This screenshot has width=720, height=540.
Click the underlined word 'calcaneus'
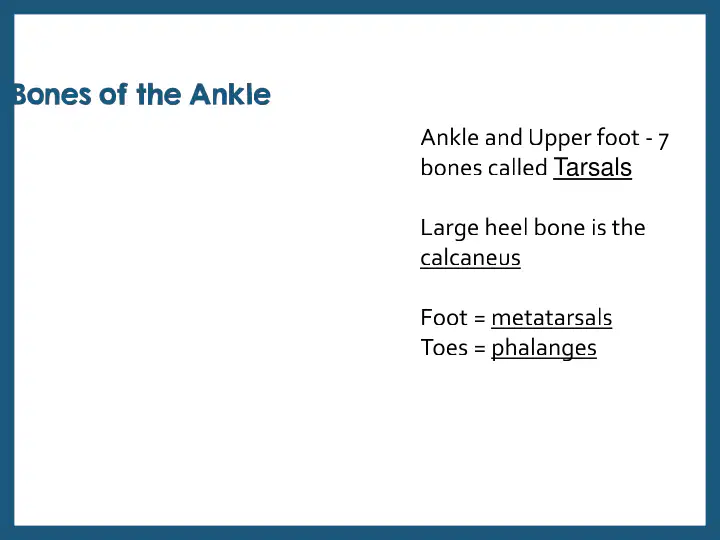click(x=470, y=258)
